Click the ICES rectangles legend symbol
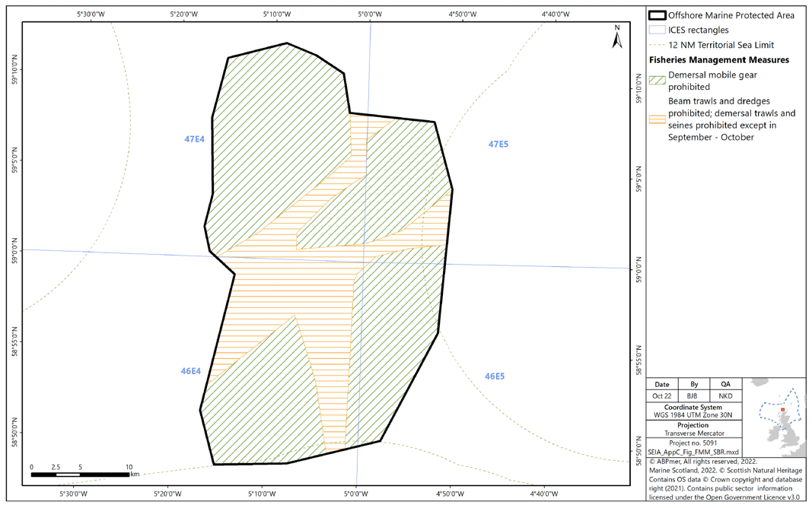 pos(658,30)
